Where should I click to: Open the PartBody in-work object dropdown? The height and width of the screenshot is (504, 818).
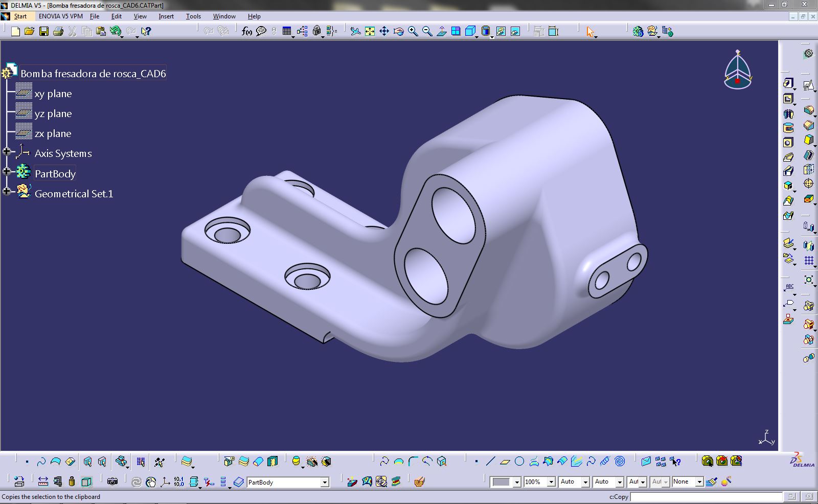pyautogui.click(x=325, y=482)
